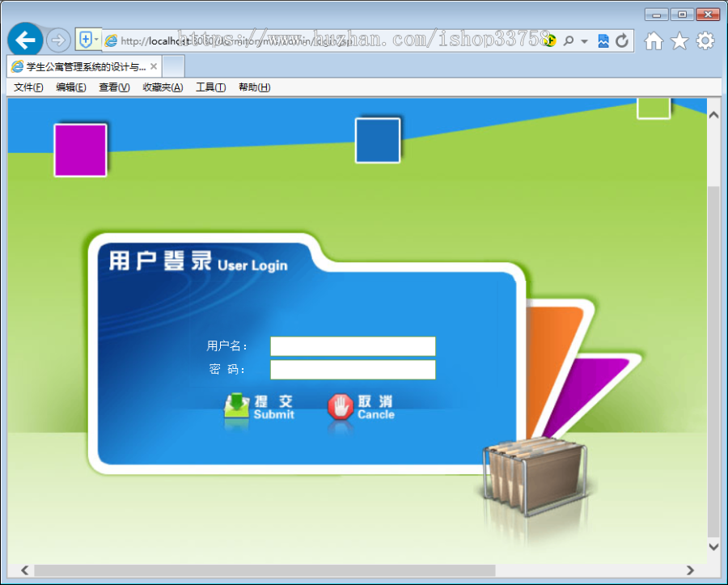Image resolution: width=728 pixels, height=585 pixels.
Task: Open the 工具 menu
Action: click(210, 87)
